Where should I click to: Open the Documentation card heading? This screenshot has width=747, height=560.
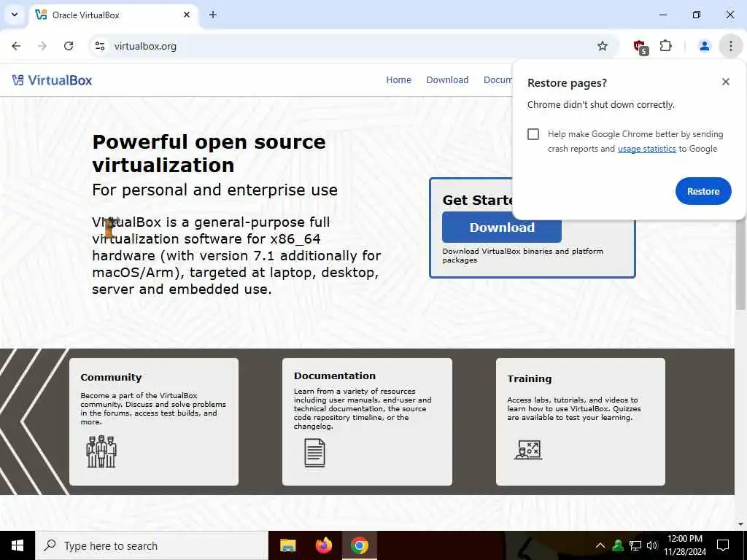(x=334, y=376)
